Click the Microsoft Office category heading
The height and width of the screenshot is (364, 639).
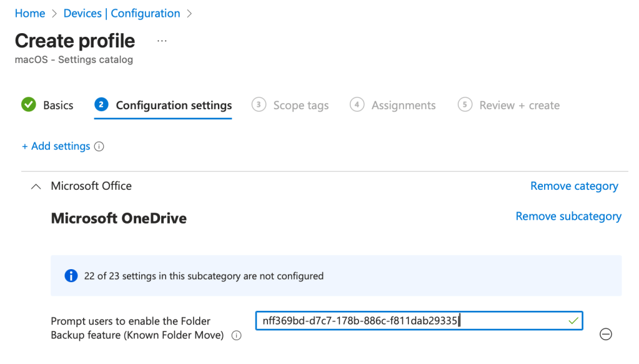click(x=91, y=186)
